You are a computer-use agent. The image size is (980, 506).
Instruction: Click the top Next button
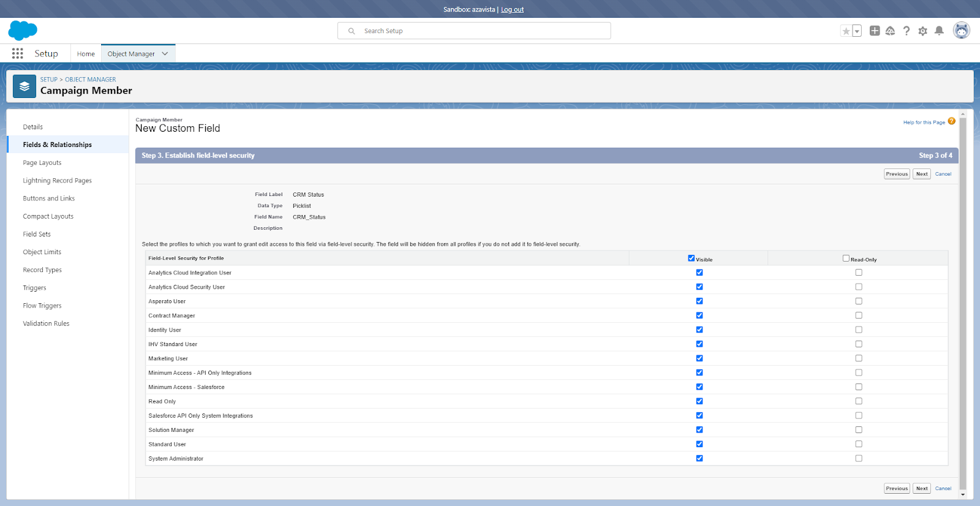coord(922,174)
